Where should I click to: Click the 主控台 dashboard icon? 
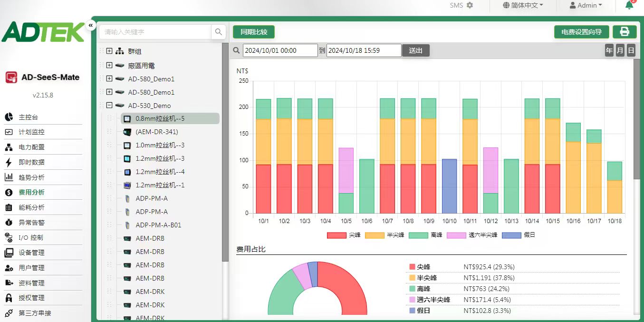[9, 117]
